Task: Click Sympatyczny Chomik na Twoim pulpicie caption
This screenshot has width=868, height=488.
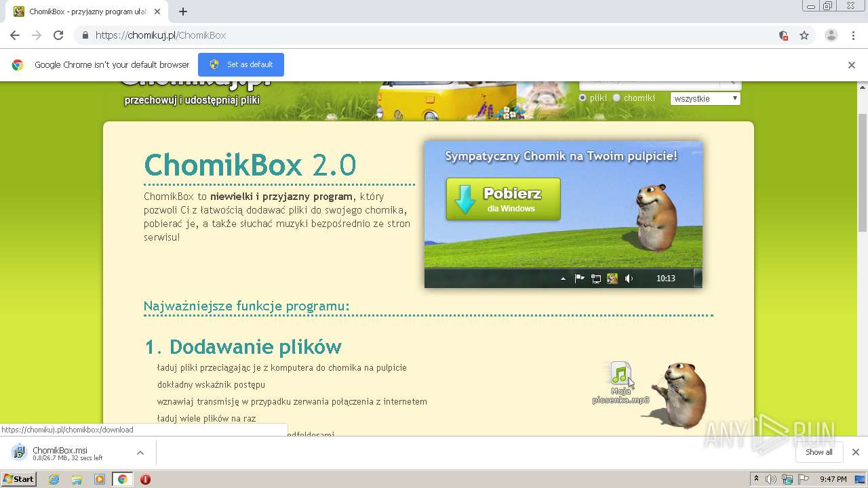Action: (561, 156)
